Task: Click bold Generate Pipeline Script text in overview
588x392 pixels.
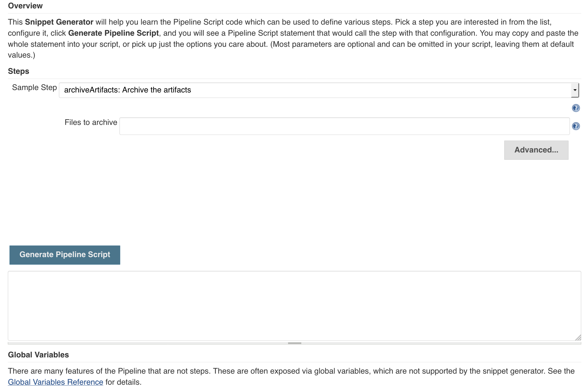Action: click(113, 33)
